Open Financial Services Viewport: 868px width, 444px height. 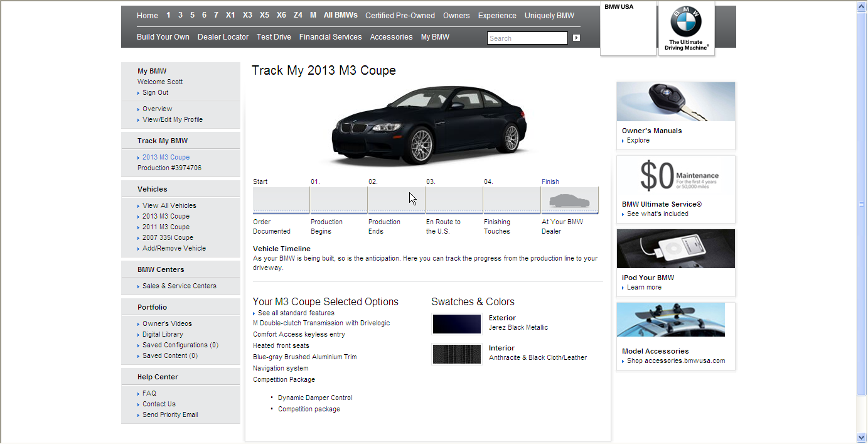pyautogui.click(x=331, y=37)
